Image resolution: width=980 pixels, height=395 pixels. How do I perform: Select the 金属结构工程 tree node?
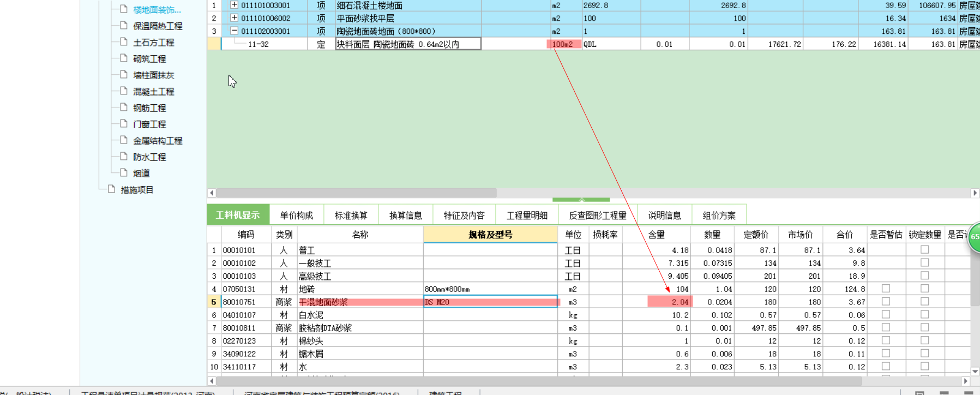(x=158, y=141)
